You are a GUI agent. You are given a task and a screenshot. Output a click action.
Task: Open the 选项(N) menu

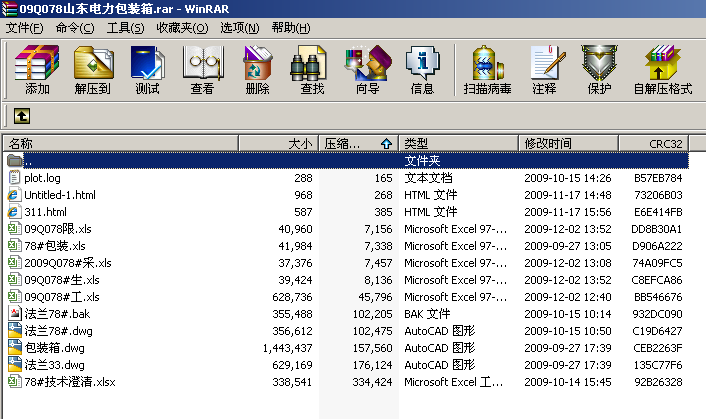click(240, 28)
